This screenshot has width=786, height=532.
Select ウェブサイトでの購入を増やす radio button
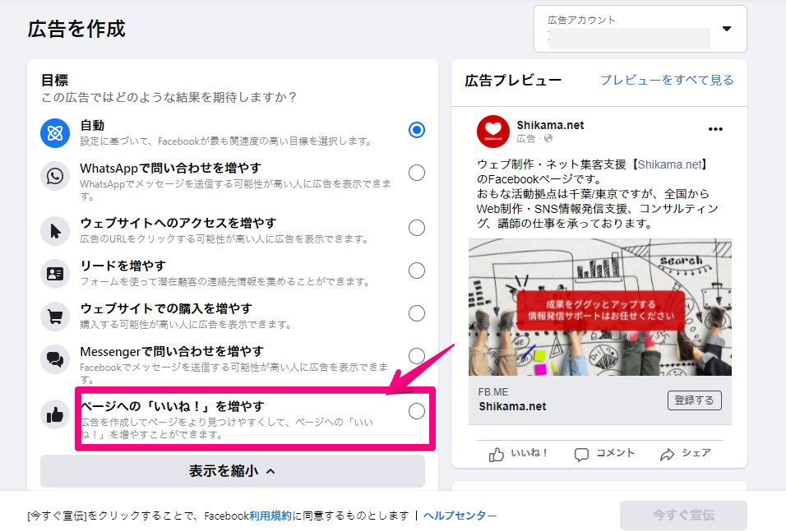pyautogui.click(x=417, y=313)
